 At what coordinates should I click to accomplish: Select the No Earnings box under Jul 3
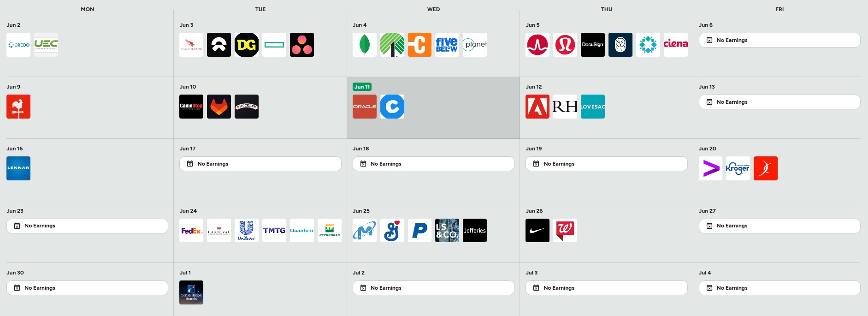pos(607,288)
